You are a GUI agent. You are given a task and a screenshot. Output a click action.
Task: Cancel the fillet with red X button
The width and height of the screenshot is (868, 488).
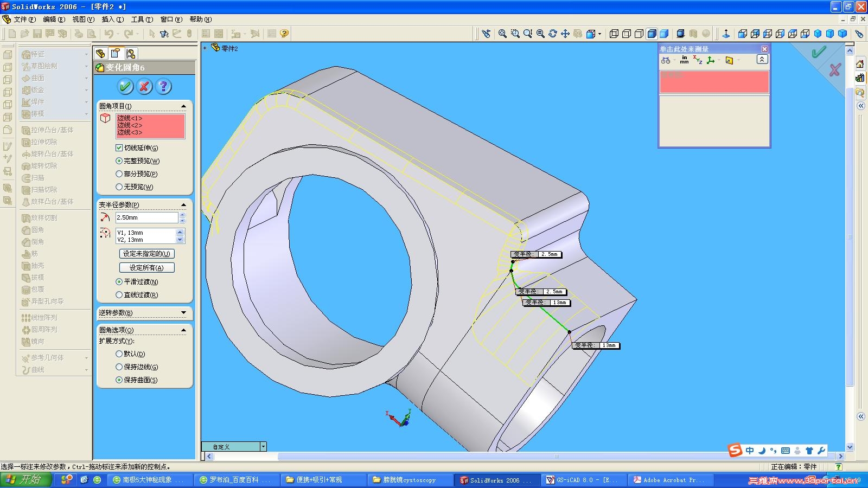coord(144,86)
